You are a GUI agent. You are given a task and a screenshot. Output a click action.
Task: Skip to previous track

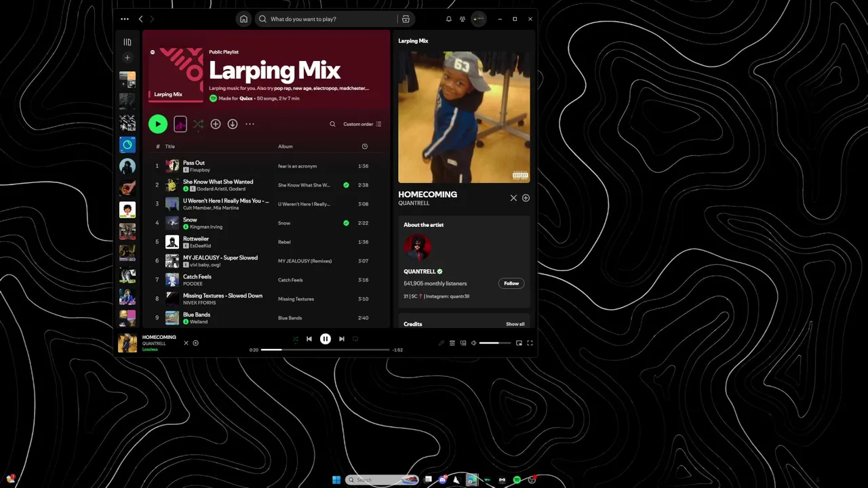[309, 339]
